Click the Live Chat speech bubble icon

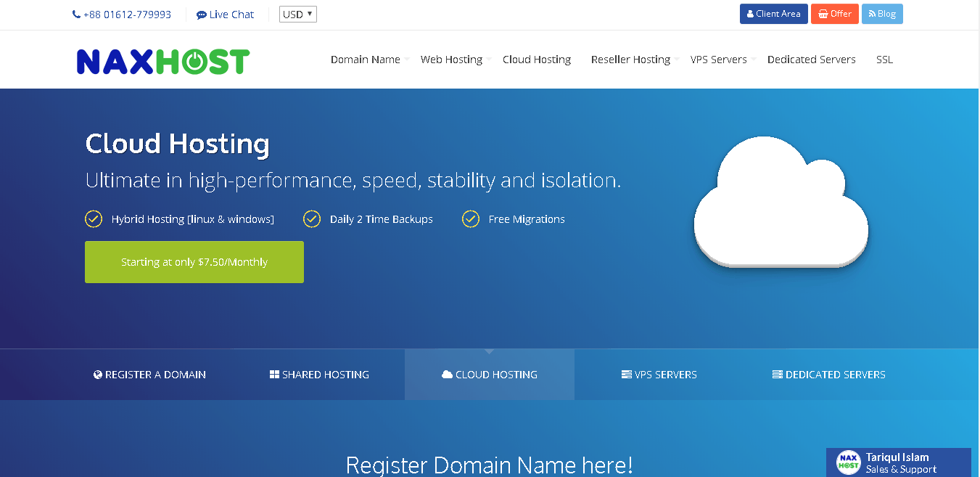(x=202, y=15)
